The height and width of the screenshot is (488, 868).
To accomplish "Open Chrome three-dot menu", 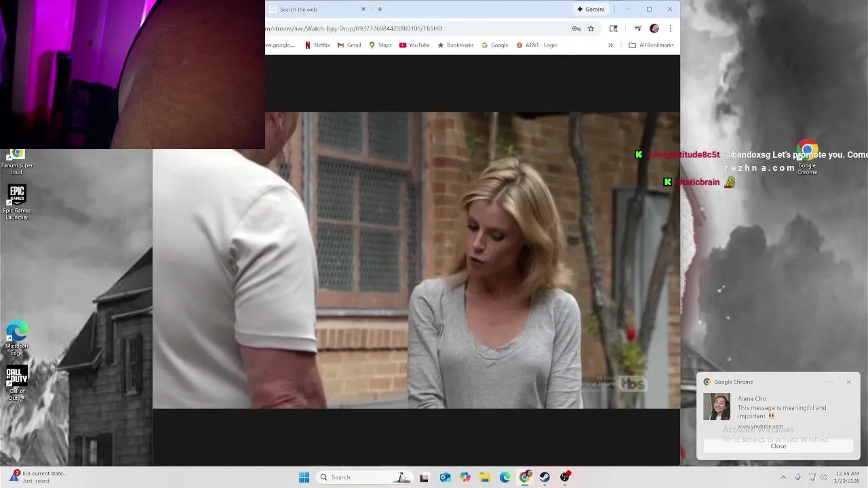I will tap(670, 28).
